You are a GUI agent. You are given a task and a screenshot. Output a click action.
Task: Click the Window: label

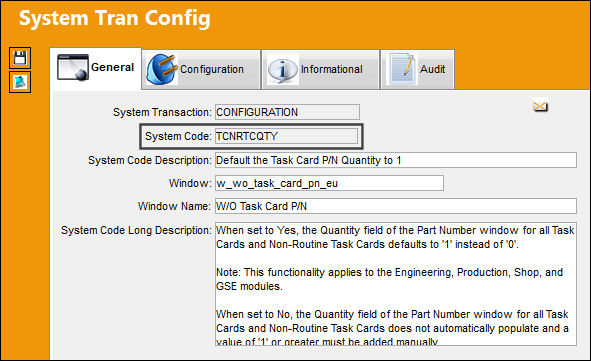[x=190, y=183]
